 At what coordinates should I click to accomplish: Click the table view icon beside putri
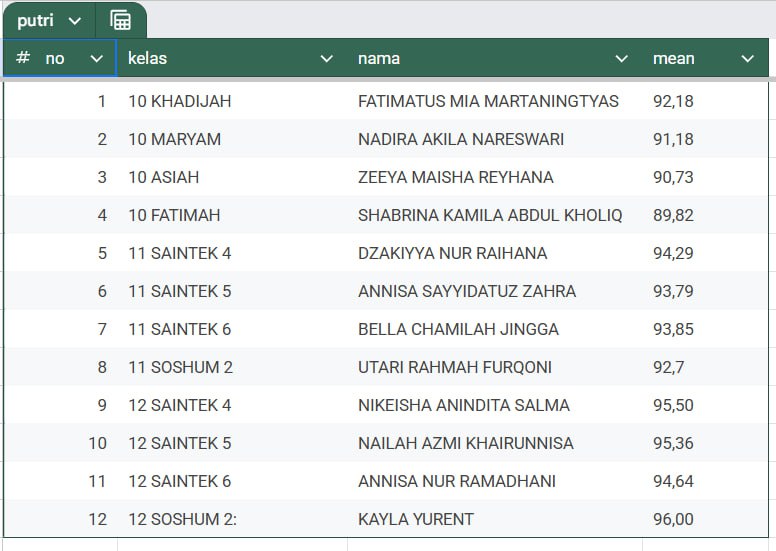click(120, 21)
